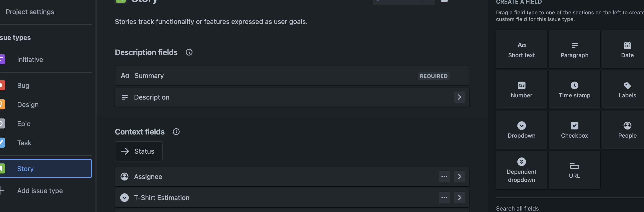Click the Search all fields link
644x212 pixels.
[518, 208]
